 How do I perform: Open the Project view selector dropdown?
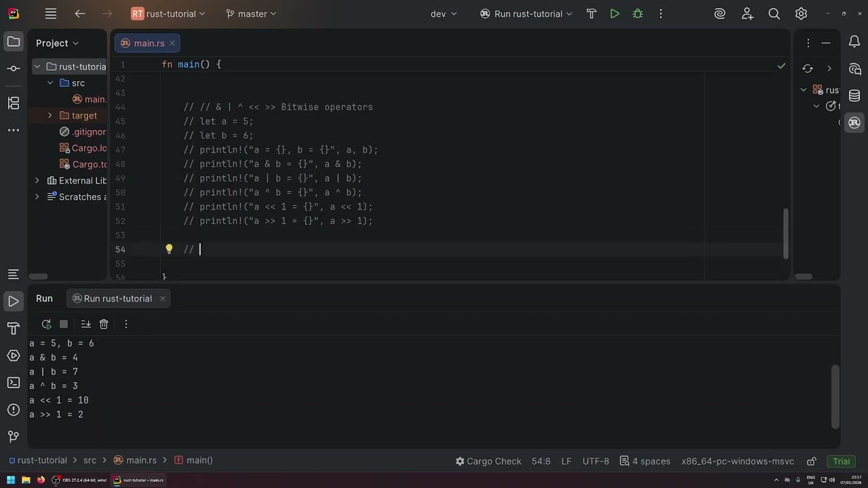[57, 43]
